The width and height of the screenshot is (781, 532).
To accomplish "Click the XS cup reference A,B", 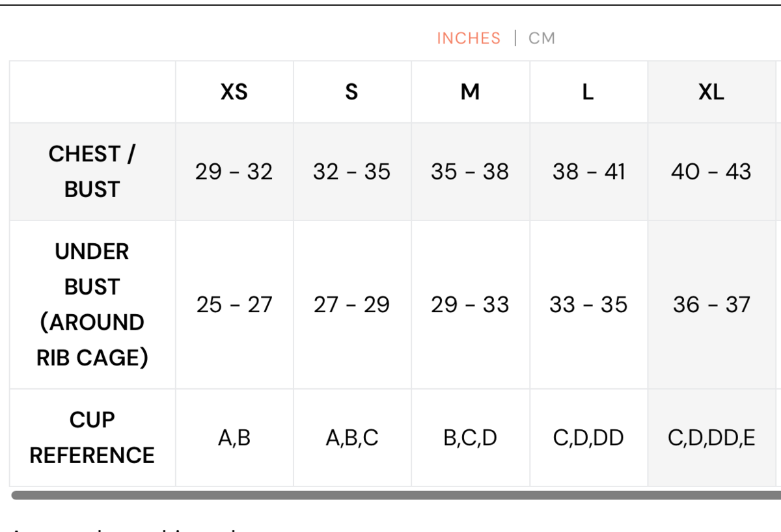I will click(x=234, y=438).
